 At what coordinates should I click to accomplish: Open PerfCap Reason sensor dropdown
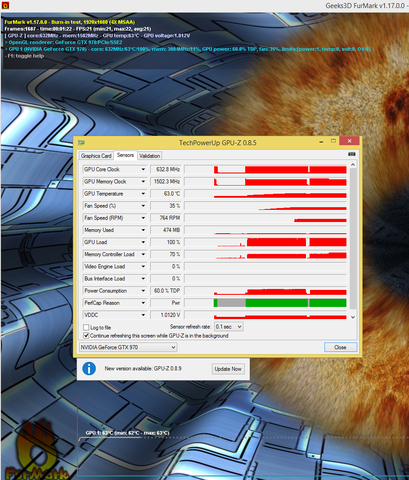[x=143, y=303]
